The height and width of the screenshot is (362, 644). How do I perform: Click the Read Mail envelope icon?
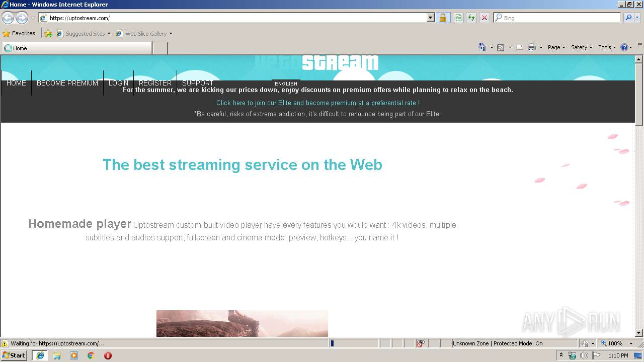coord(520,47)
